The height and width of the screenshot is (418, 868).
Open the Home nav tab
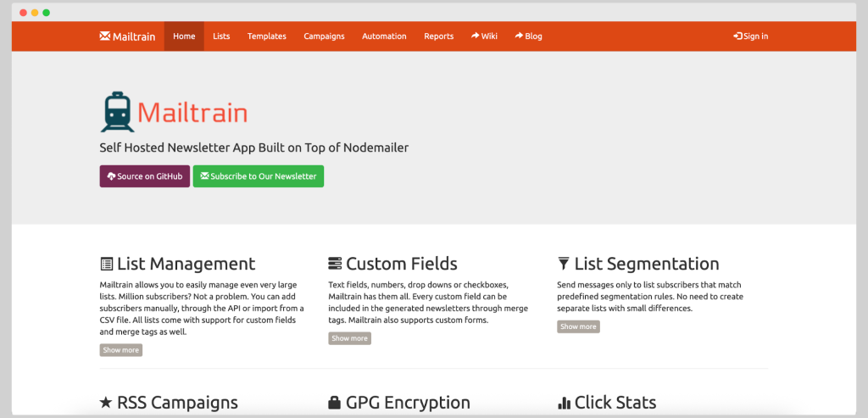pos(184,36)
